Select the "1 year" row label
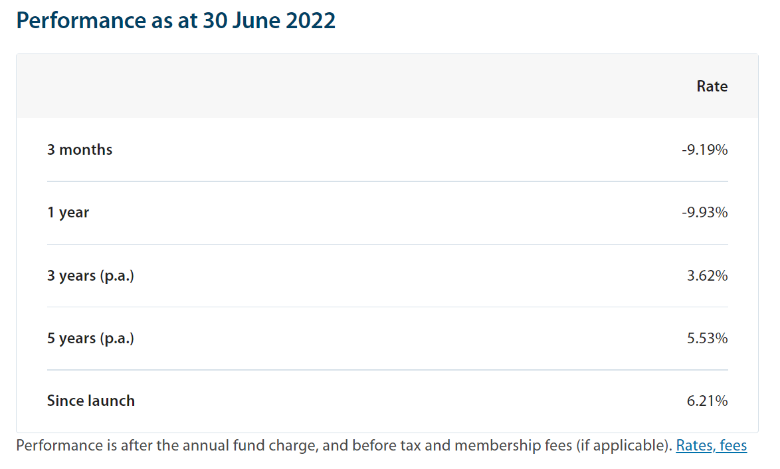 (68, 213)
